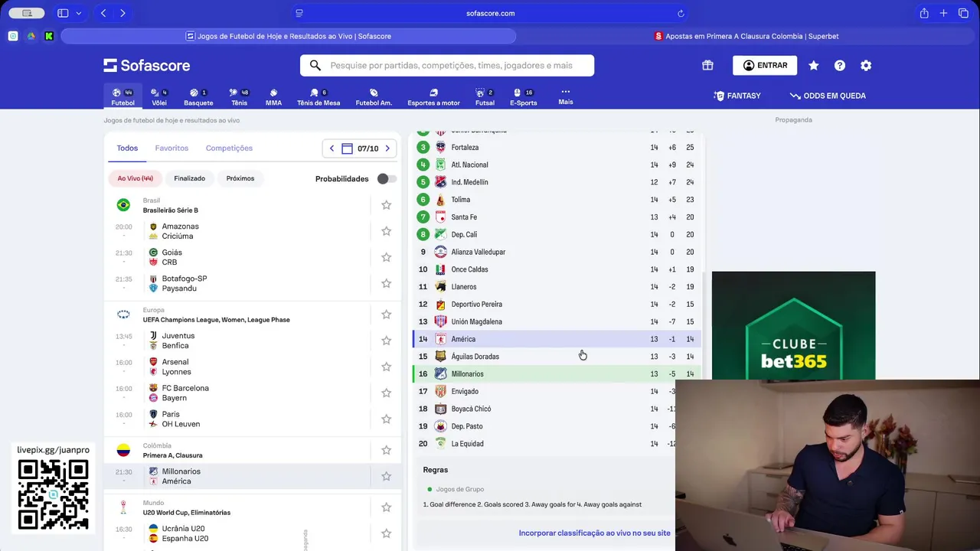Go back in Safari
This screenshot has height=551, width=980.
point(103,13)
